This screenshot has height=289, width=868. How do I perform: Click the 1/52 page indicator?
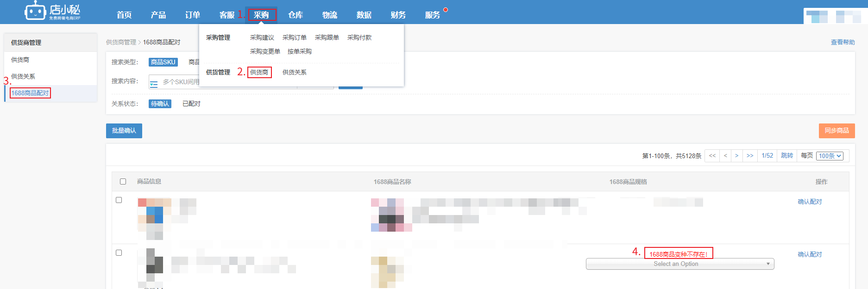pos(767,156)
